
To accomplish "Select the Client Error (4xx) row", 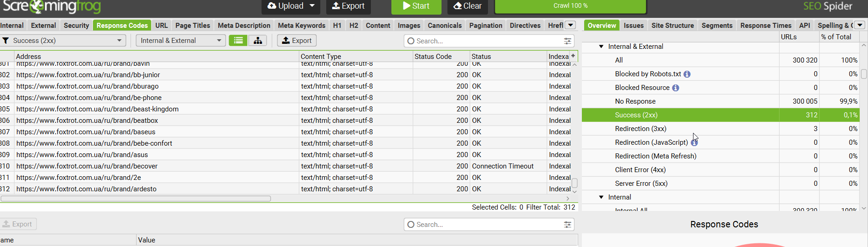I will pyautogui.click(x=720, y=170).
